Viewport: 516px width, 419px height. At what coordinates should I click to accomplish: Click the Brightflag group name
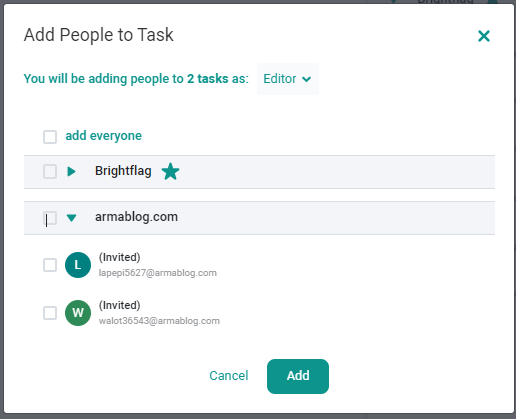pyautogui.click(x=123, y=171)
